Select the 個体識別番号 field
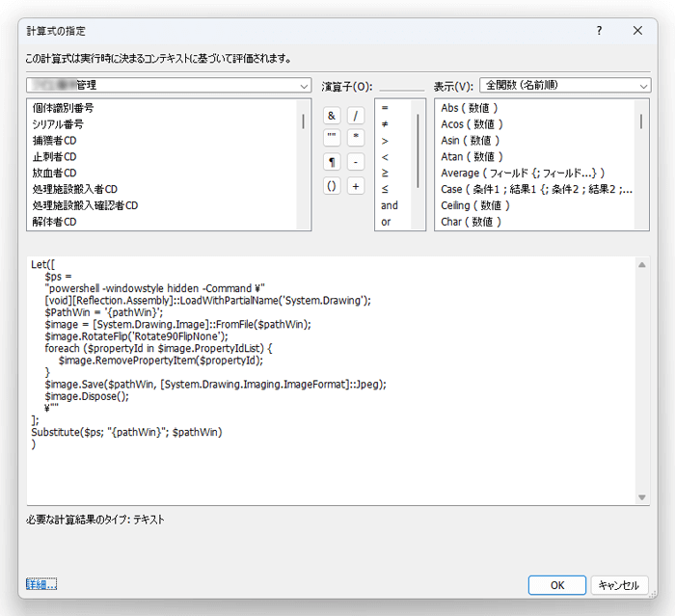 [63, 108]
